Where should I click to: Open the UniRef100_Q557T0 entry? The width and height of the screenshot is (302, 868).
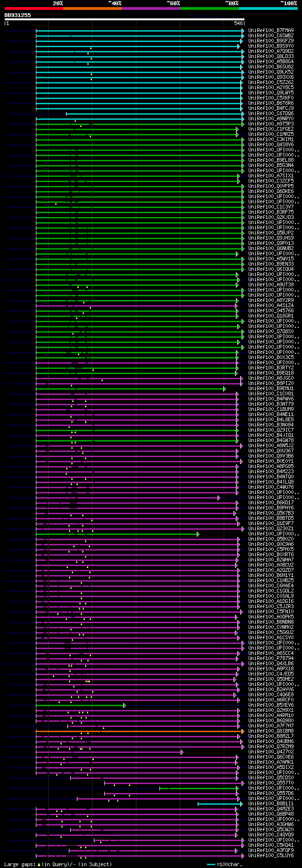271,784
